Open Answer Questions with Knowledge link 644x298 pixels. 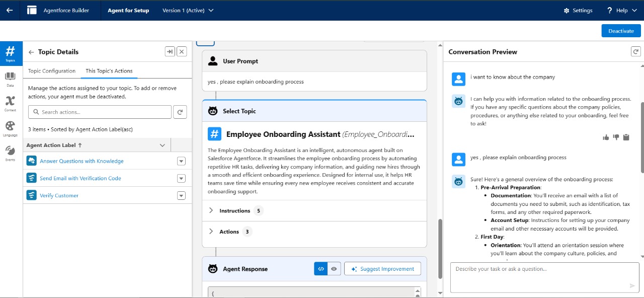point(82,161)
